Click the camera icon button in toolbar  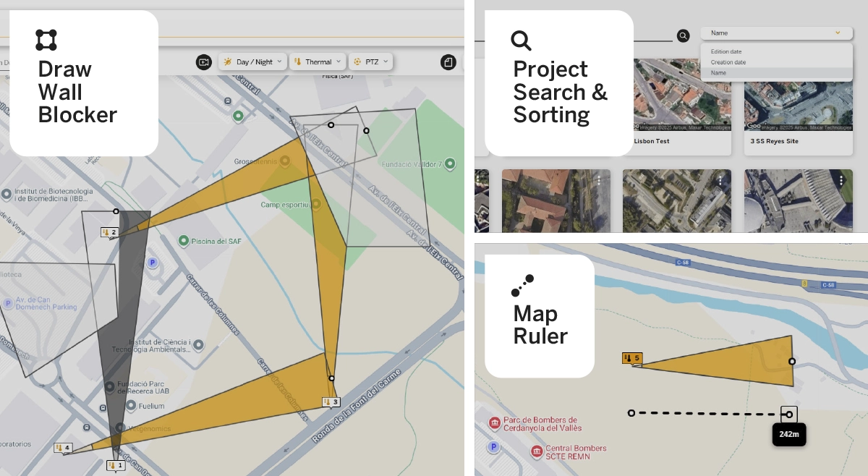(x=204, y=62)
